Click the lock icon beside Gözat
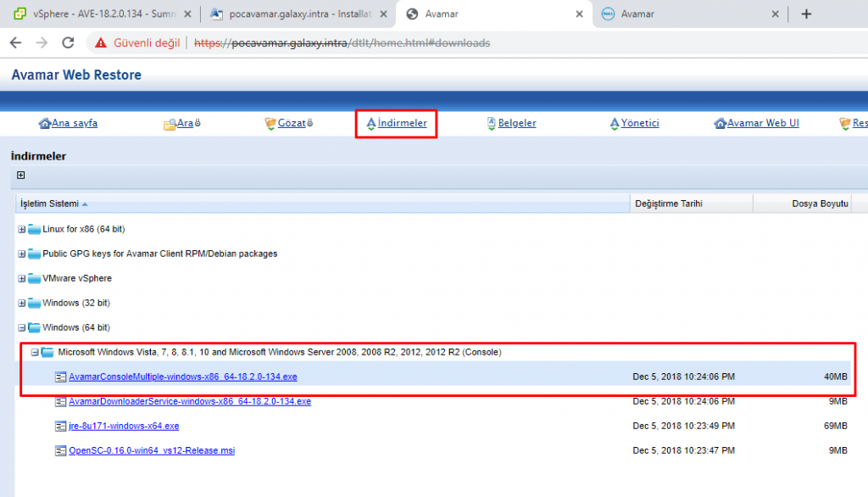This screenshot has width=868, height=497. click(x=310, y=122)
